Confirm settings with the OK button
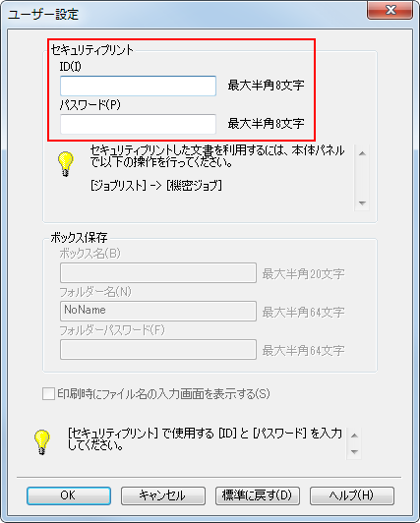420x523 pixels. [x=69, y=495]
